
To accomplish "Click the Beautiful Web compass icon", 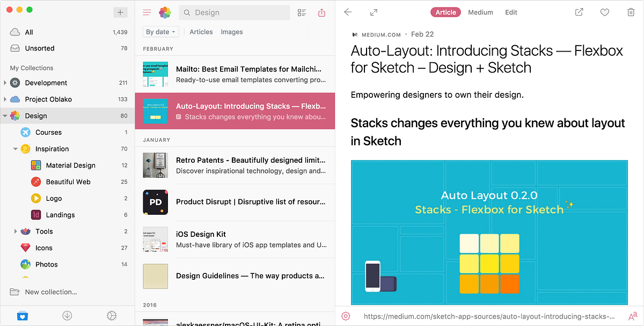I will click(x=36, y=182).
